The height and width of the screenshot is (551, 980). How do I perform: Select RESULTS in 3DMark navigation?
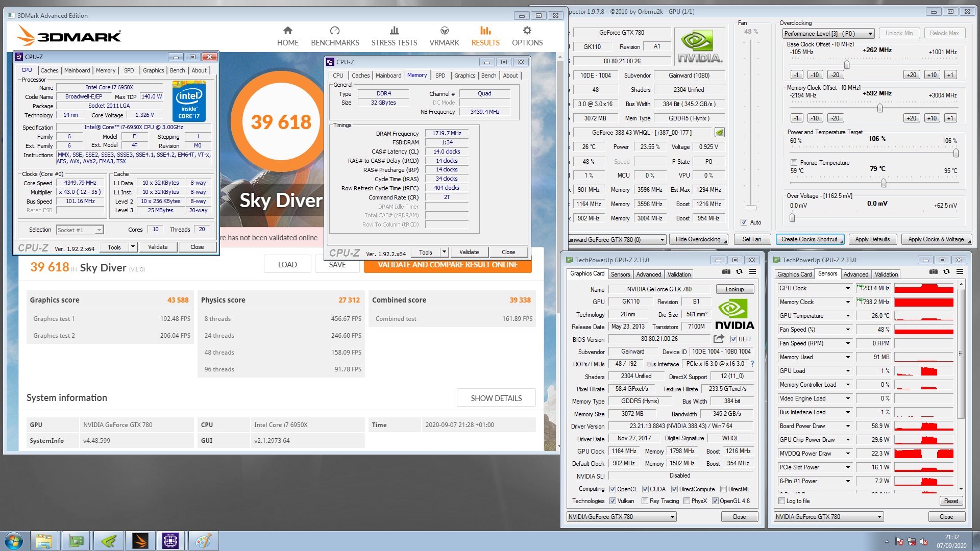coord(485,37)
